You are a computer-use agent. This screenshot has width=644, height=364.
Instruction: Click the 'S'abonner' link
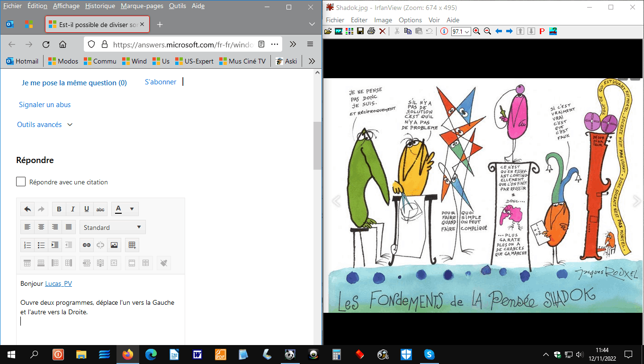pos(161,82)
